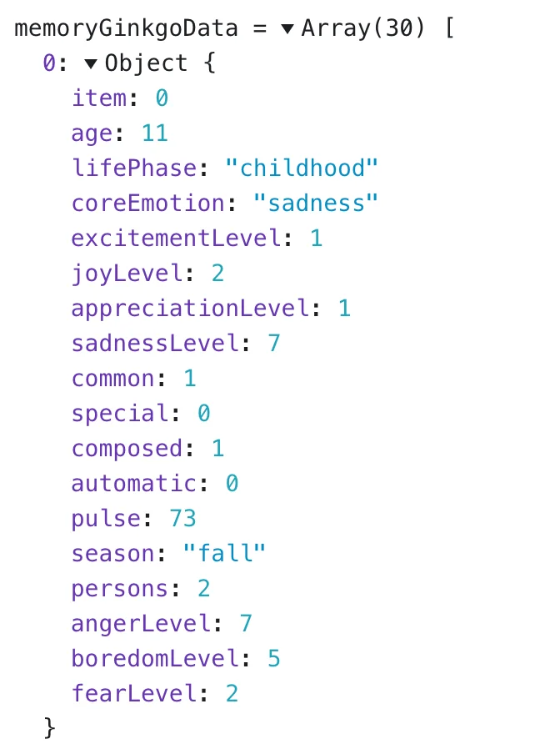Click the age value 11
This screenshot has width=560, height=749.
pyautogui.click(x=154, y=133)
